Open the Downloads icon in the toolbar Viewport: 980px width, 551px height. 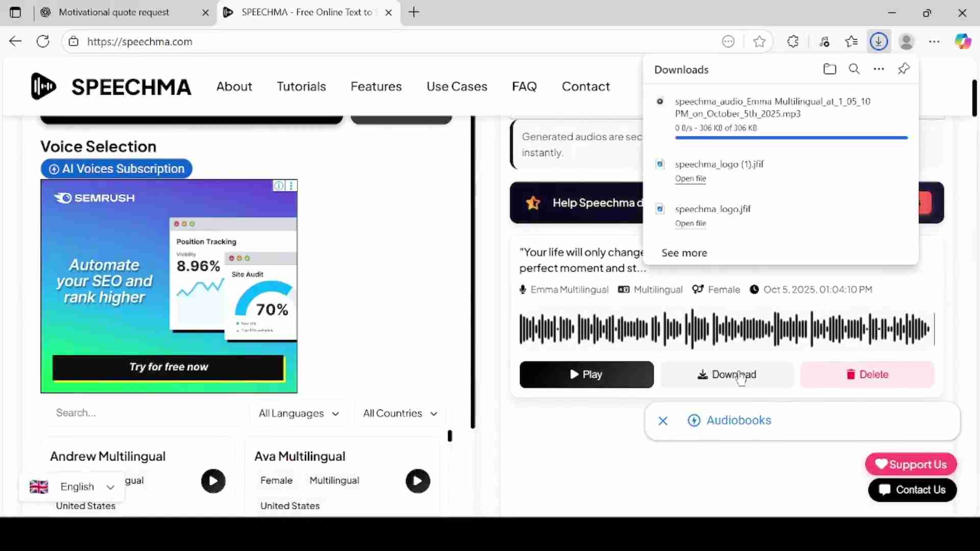pyautogui.click(x=878, y=41)
